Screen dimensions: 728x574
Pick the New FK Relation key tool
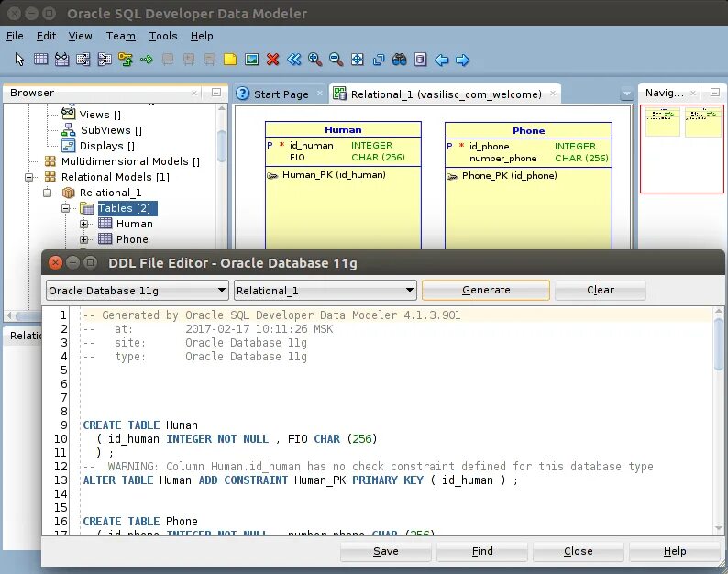tap(126, 60)
